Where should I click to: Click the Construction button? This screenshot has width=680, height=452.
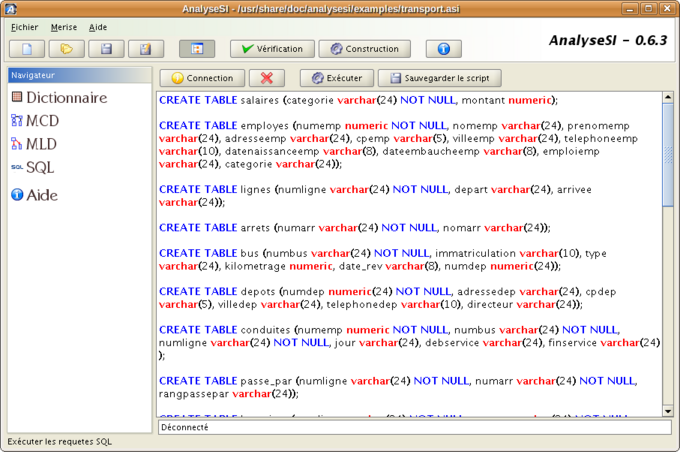[365, 49]
